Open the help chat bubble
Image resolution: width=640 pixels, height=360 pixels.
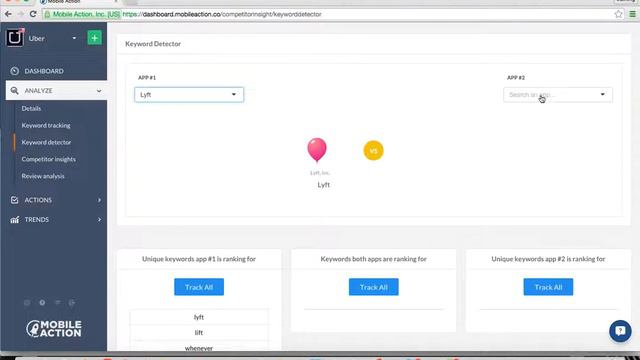coord(620,331)
